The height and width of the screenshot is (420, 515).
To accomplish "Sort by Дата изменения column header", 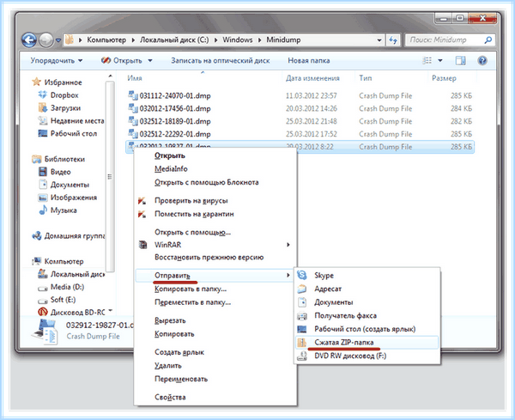I will pos(312,78).
